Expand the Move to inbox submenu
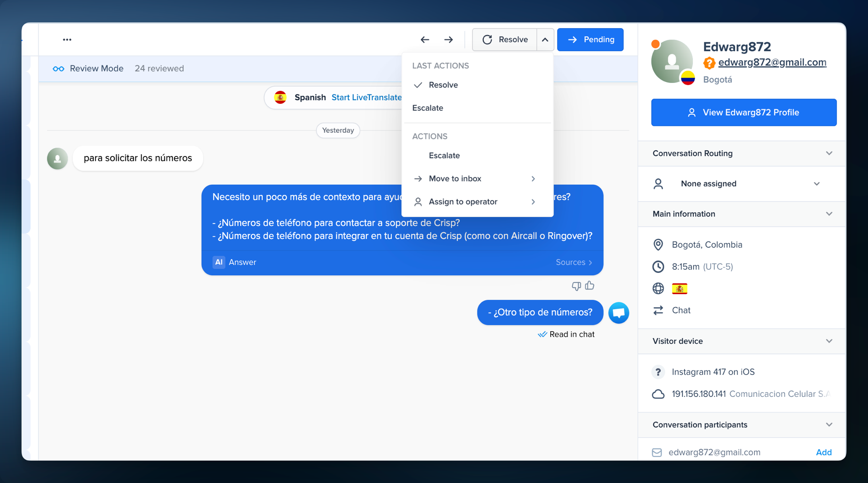 (455, 178)
